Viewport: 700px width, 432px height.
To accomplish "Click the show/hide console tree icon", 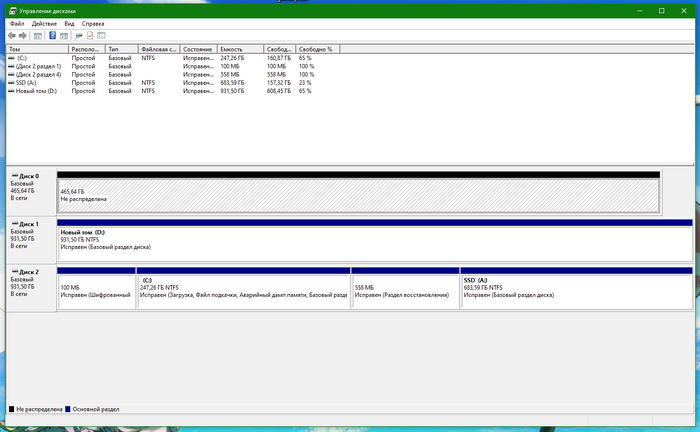I will click(x=38, y=35).
